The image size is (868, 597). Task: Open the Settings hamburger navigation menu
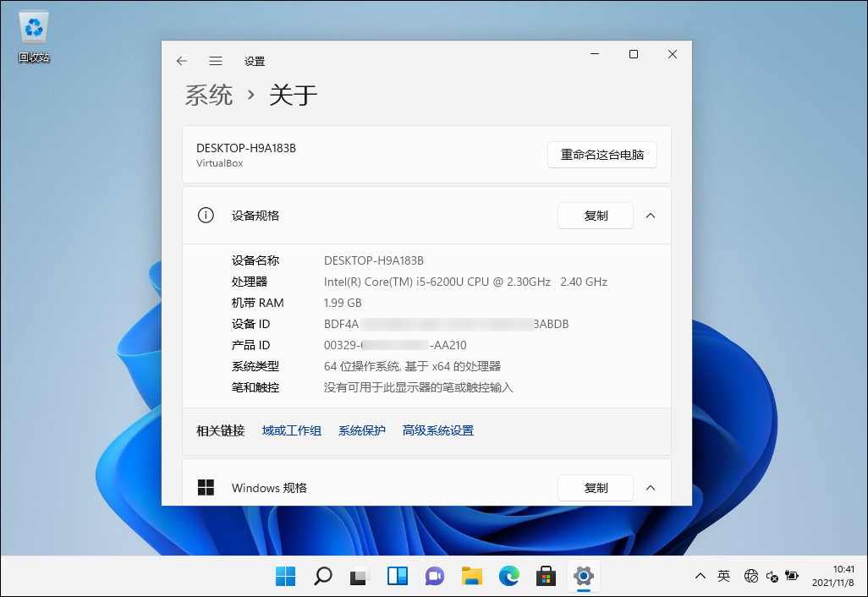216,61
